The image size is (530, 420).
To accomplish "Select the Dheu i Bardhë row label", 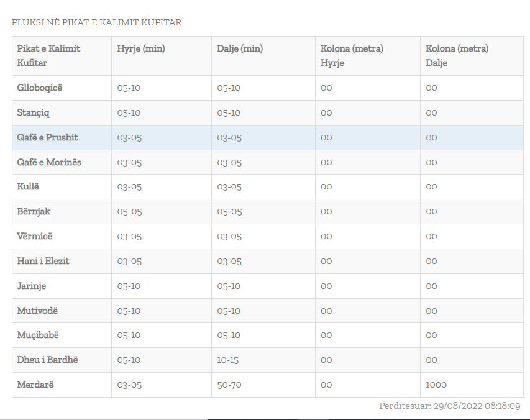I will [47, 360].
